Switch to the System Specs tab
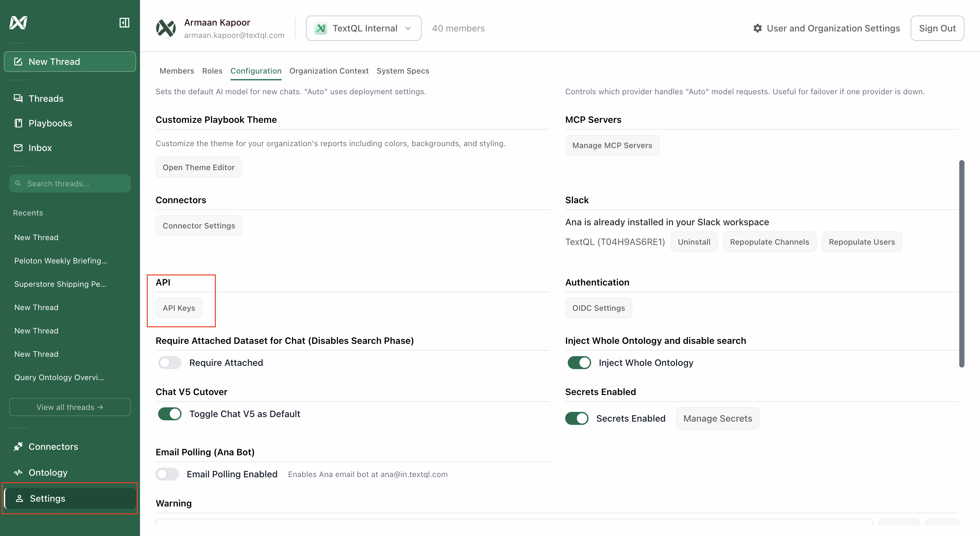The height and width of the screenshot is (536, 980). [x=403, y=71]
